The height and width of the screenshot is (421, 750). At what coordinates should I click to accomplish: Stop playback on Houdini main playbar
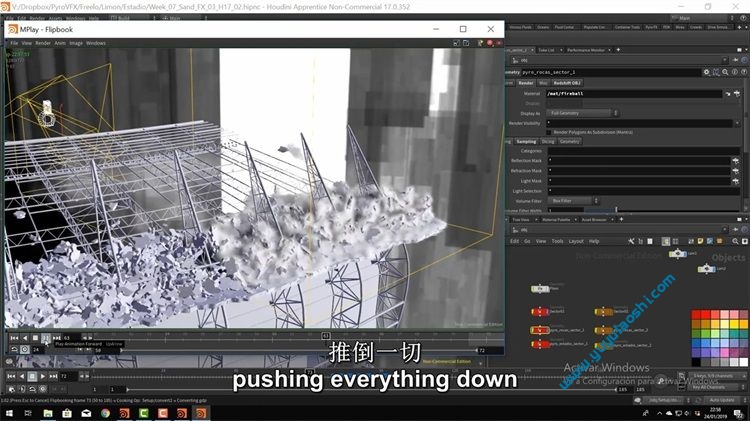32,377
